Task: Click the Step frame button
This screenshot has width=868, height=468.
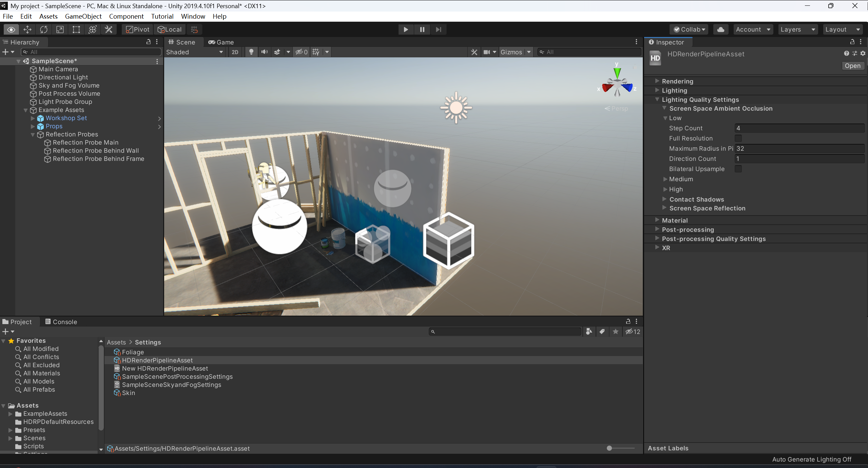Action: (438, 30)
